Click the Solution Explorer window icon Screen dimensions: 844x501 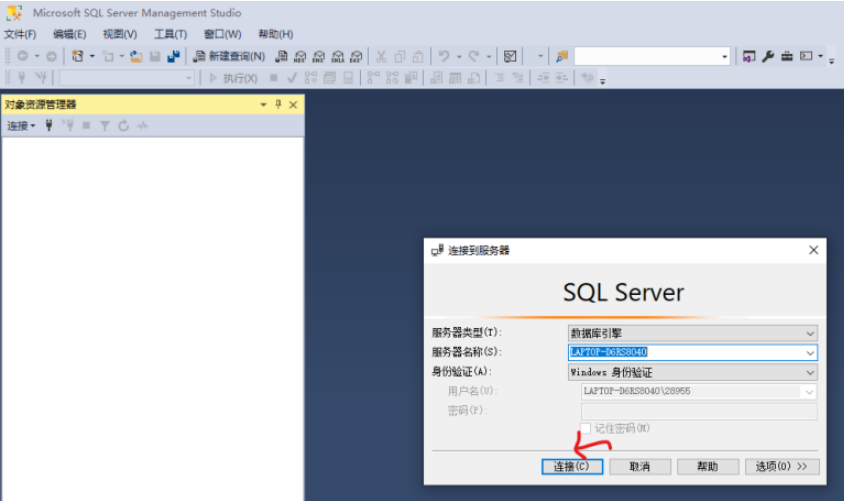pos(749,56)
